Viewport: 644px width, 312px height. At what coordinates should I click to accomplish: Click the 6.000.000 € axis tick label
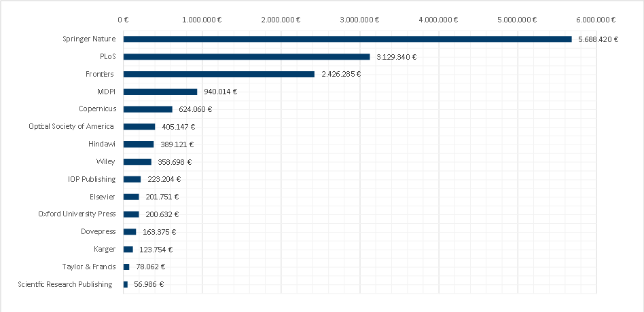[596, 19]
